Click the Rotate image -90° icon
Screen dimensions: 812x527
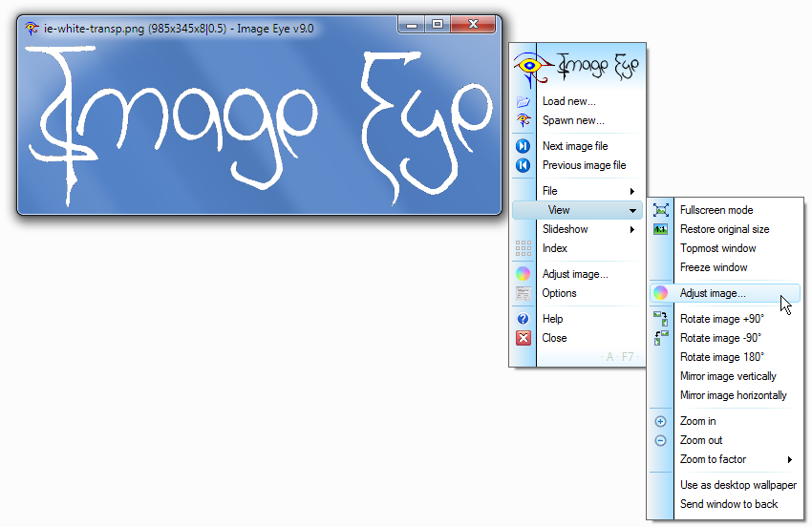click(x=661, y=338)
